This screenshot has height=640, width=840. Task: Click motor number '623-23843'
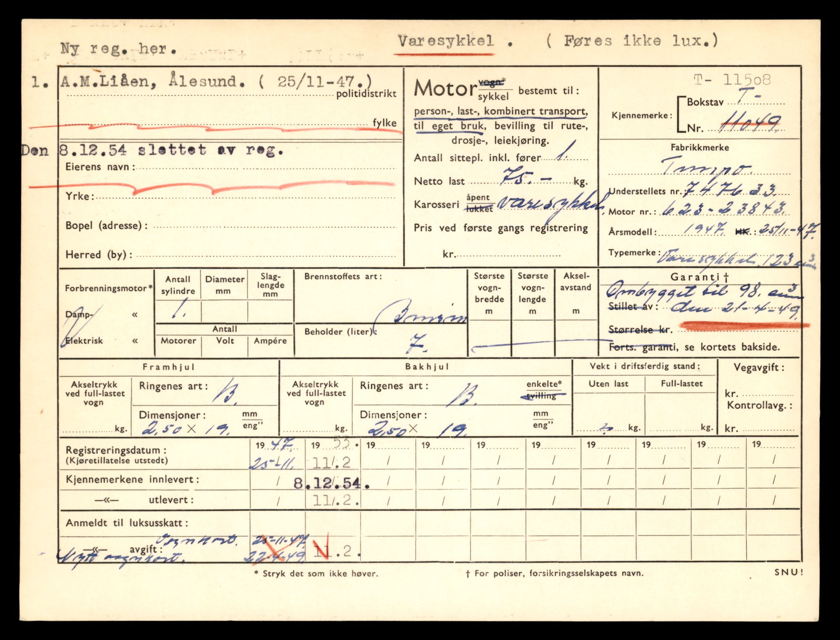[725, 208]
